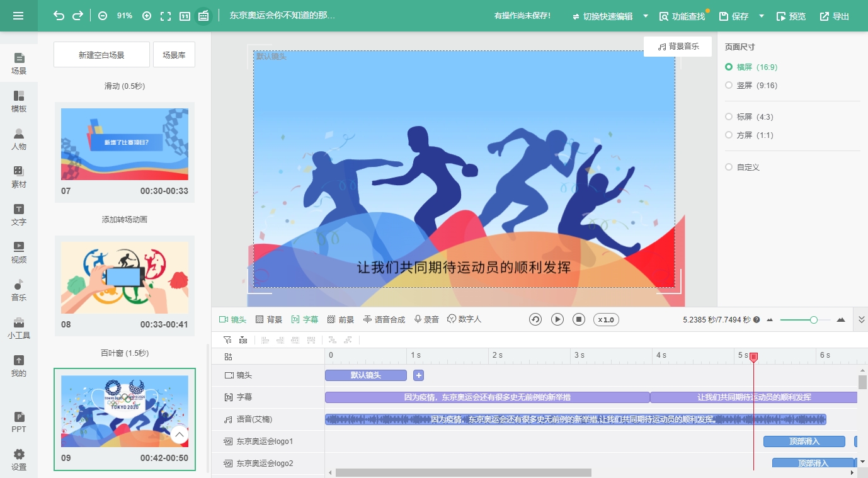This screenshot has height=478, width=868.
Task: Open the 场景 sidebar panel
Action: pyautogui.click(x=19, y=64)
